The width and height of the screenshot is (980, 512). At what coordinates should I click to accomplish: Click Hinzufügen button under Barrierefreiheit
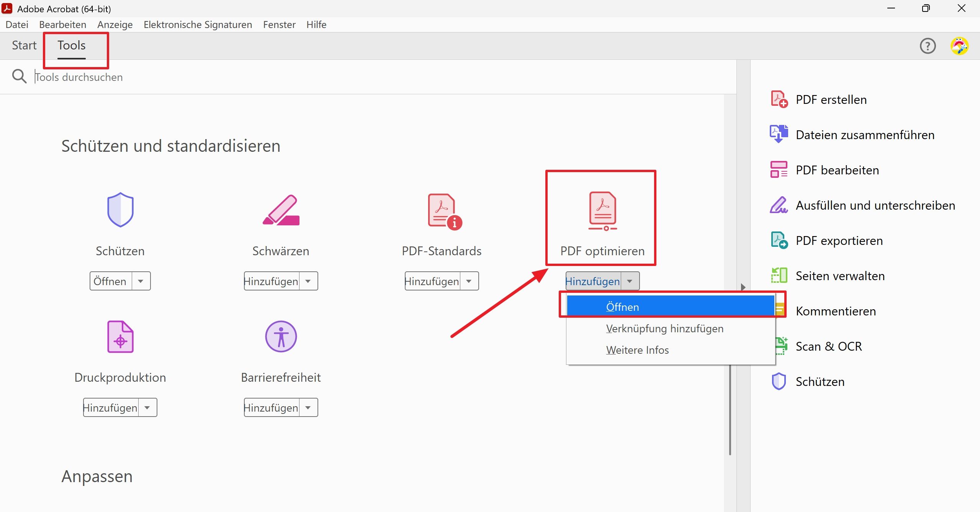coord(272,407)
